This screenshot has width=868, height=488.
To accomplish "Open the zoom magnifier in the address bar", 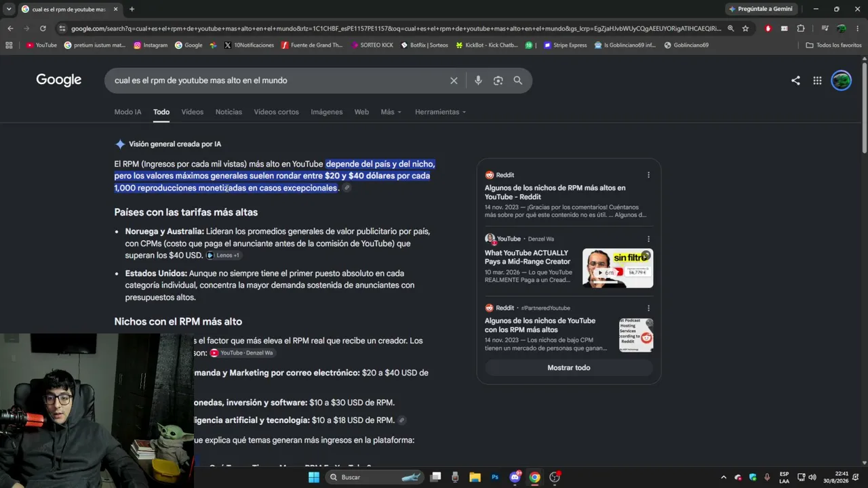I will coord(730,28).
